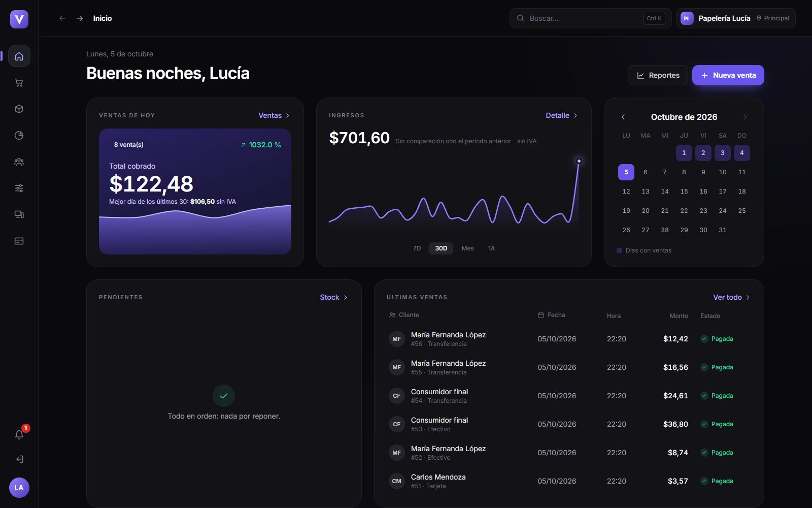Go forward with the right arrow

click(80, 18)
